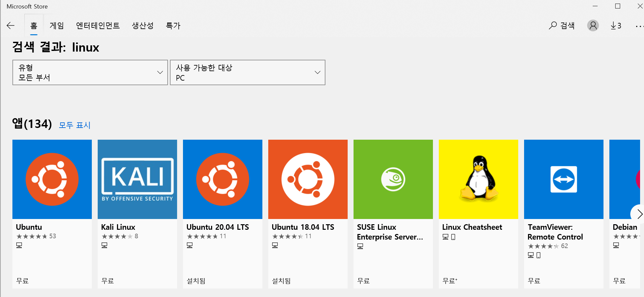644x297 pixels.
Task: Click 설치됨 status under Ubuntu 18.04 LTS
Action: [x=281, y=281]
